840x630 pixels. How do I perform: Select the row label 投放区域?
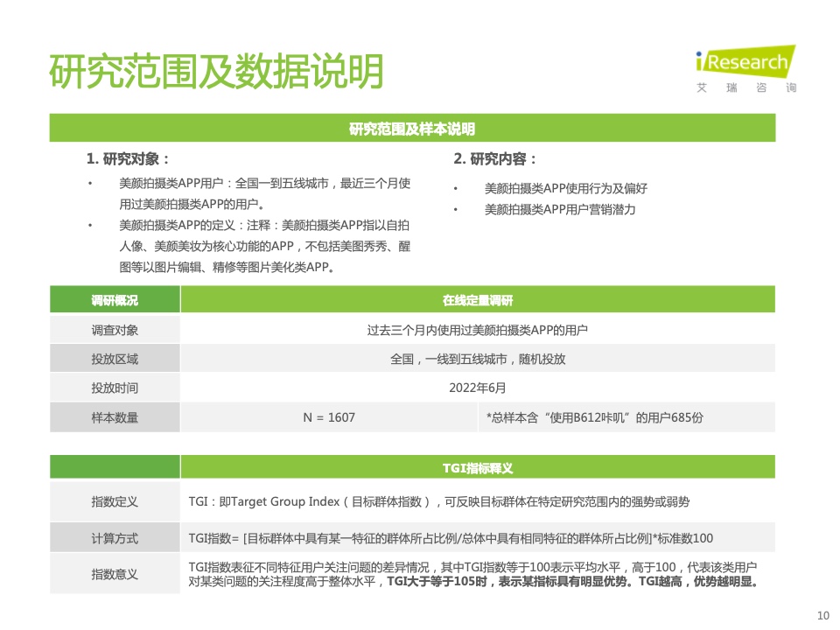[x=115, y=359]
